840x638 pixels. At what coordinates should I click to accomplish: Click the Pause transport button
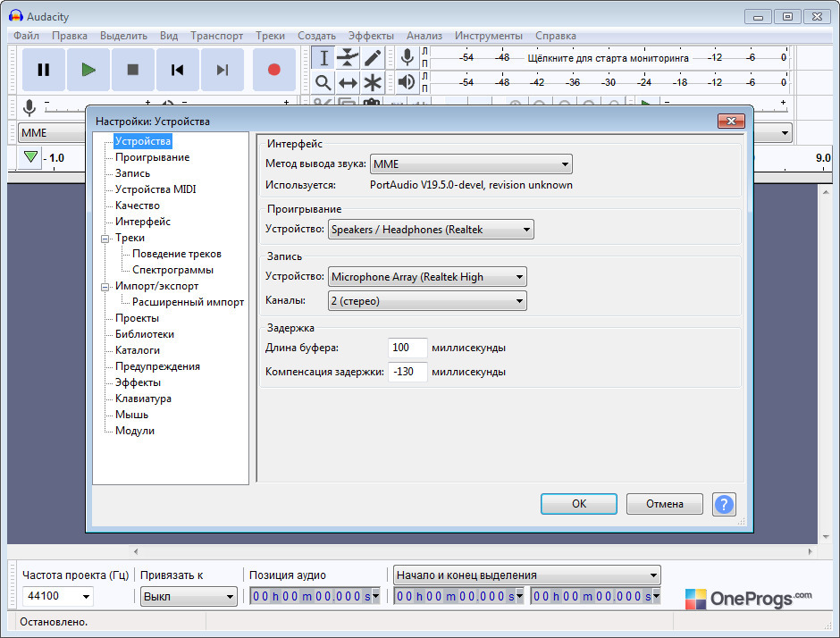pos(44,70)
